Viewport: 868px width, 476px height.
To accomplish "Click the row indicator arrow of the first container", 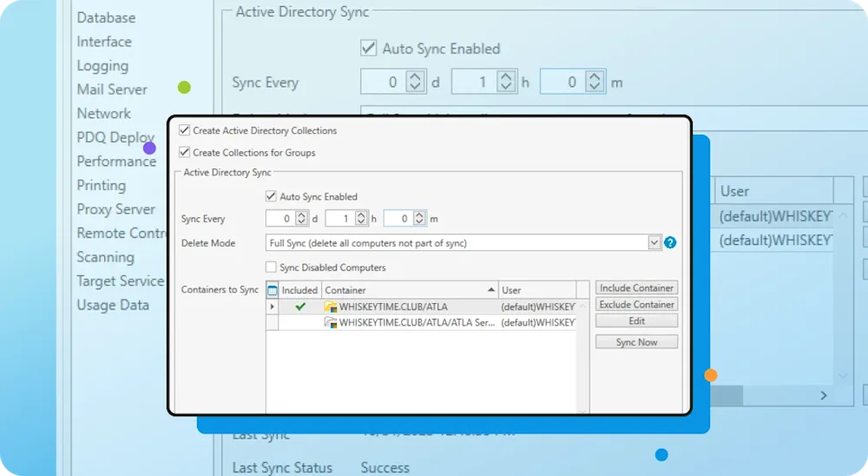I will click(x=272, y=307).
